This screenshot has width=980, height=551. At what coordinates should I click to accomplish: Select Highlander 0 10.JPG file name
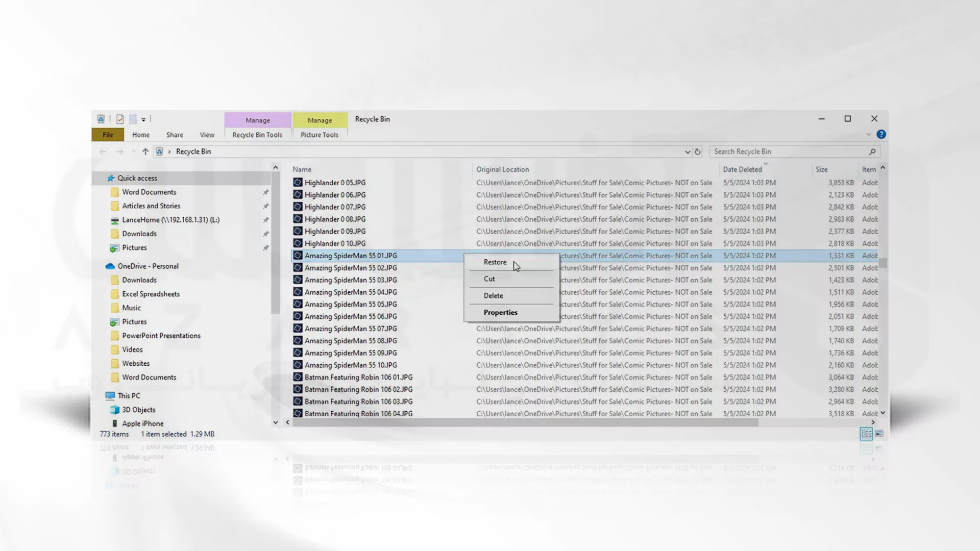tap(335, 243)
